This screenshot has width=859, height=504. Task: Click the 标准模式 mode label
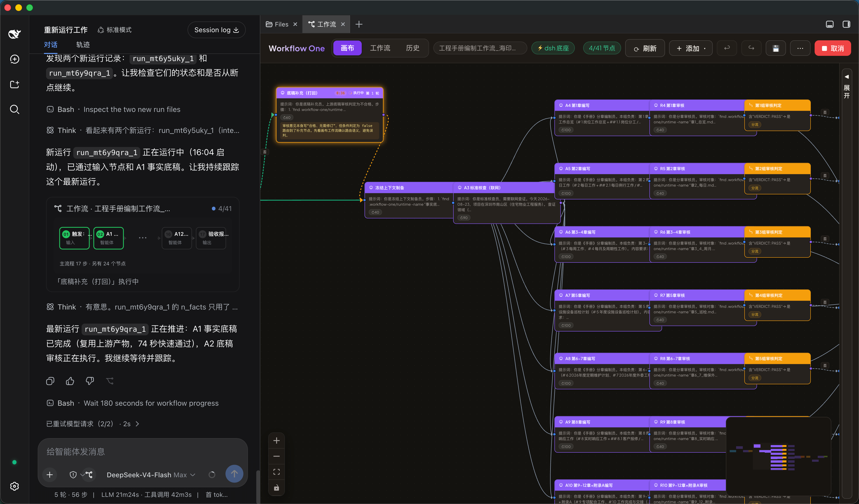115,30
